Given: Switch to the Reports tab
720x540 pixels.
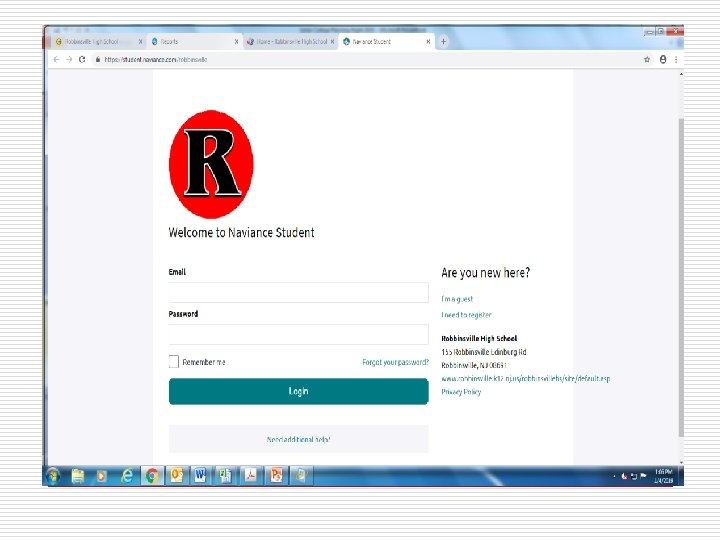Looking at the screenshot, I should (x=195, y=41).
